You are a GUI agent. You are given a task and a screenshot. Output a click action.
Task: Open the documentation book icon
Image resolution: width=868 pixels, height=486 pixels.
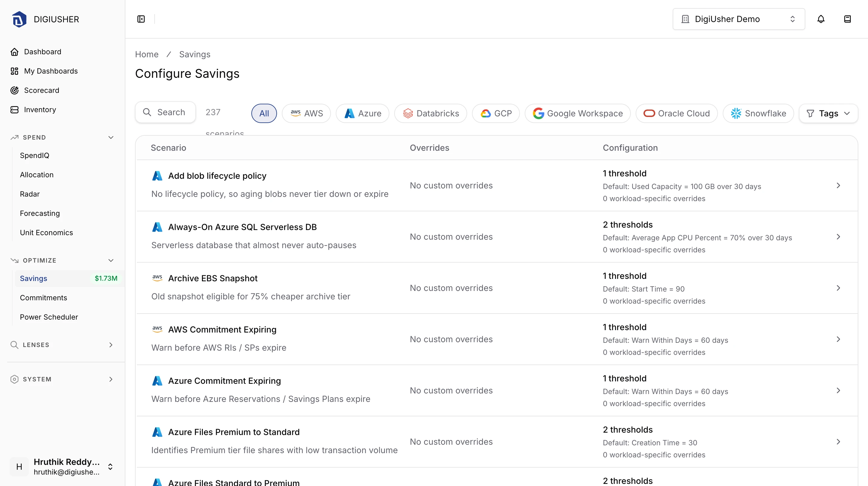[847, 19]
